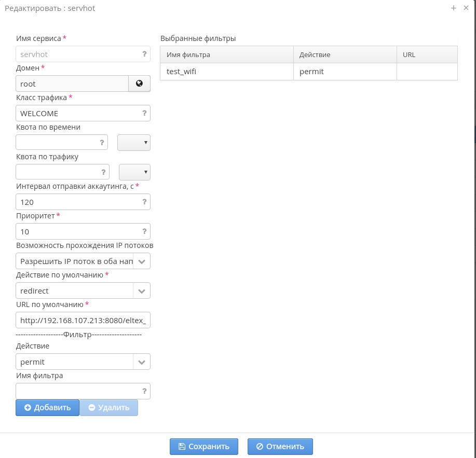Click help icon in Приоритет field
This screenshot has width=476, height=458.
(x=144, y=231)
